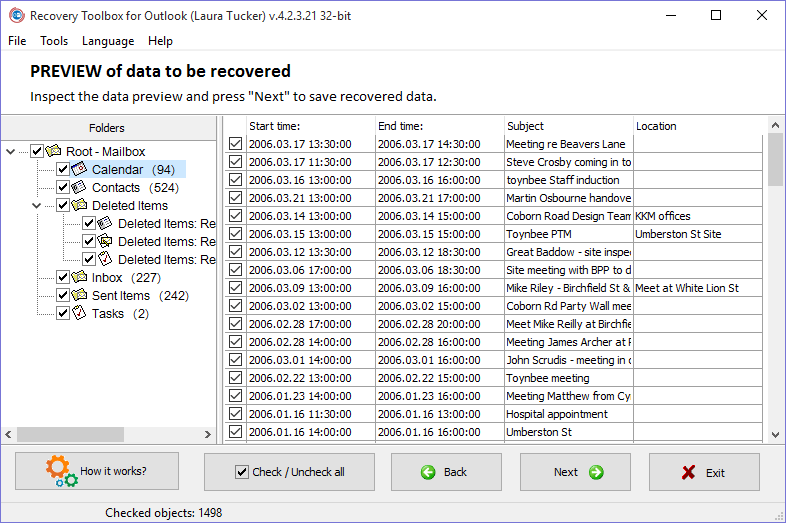This screenshot has width=786, height=523.
Task: Open the Help menu
Action: (x=160, y=41)
